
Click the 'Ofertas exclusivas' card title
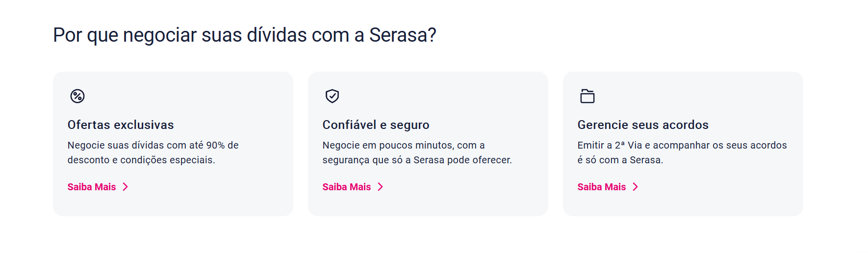[x=121, y=125]
